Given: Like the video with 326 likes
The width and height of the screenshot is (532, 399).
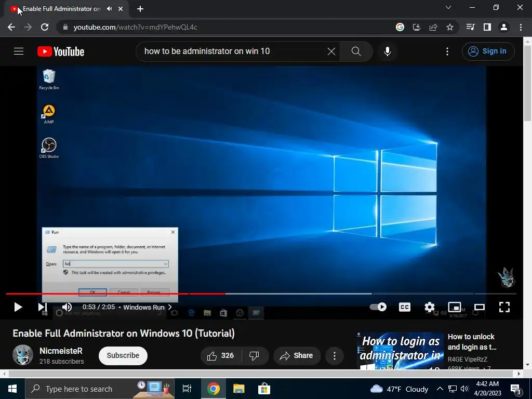Looking at the screenshot, I should coord(220,355).
